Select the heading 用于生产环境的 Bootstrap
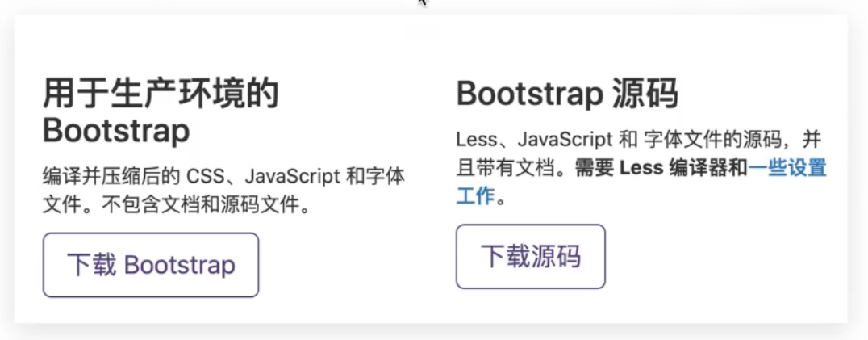The height and width of the screenshot is (340, 868). click(x=161, y=112)
